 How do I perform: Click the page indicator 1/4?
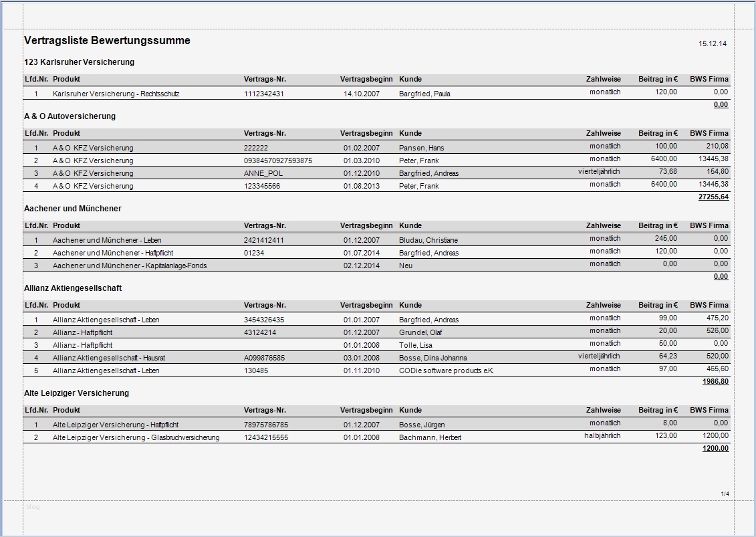point(725,494)
